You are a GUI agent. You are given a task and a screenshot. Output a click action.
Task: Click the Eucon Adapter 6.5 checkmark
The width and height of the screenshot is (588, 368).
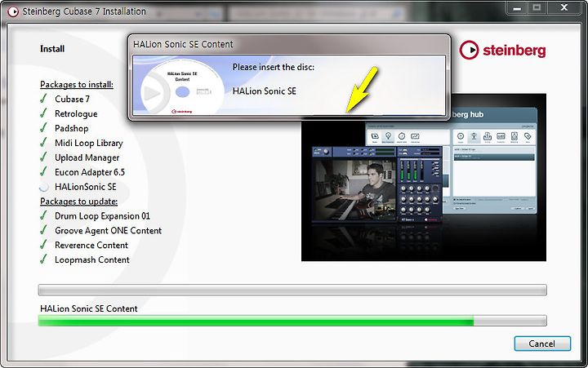[x=43, y=171]
